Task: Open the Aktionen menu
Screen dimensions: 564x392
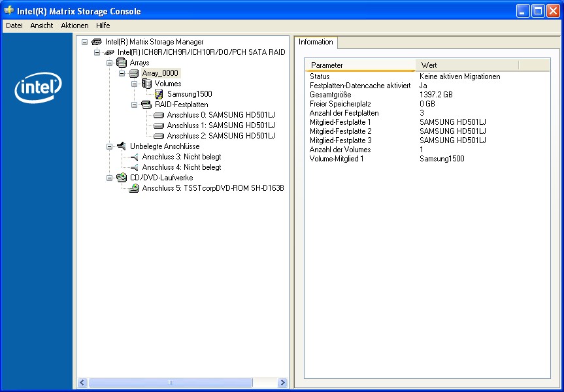Action: point(75,25)
